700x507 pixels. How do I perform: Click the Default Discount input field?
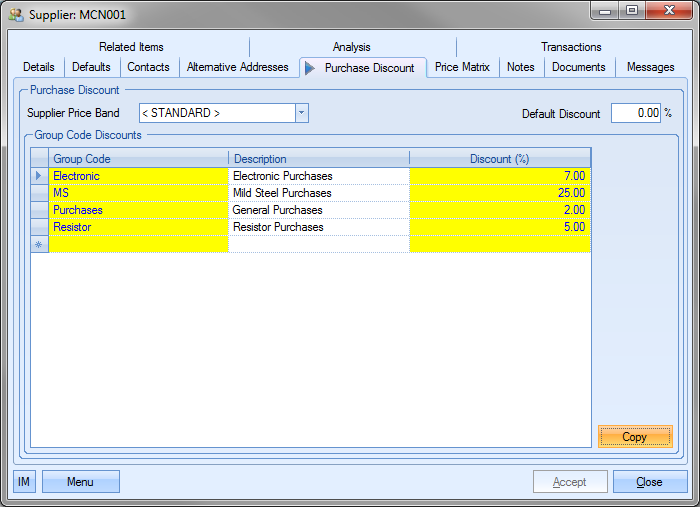click(635, 113)
